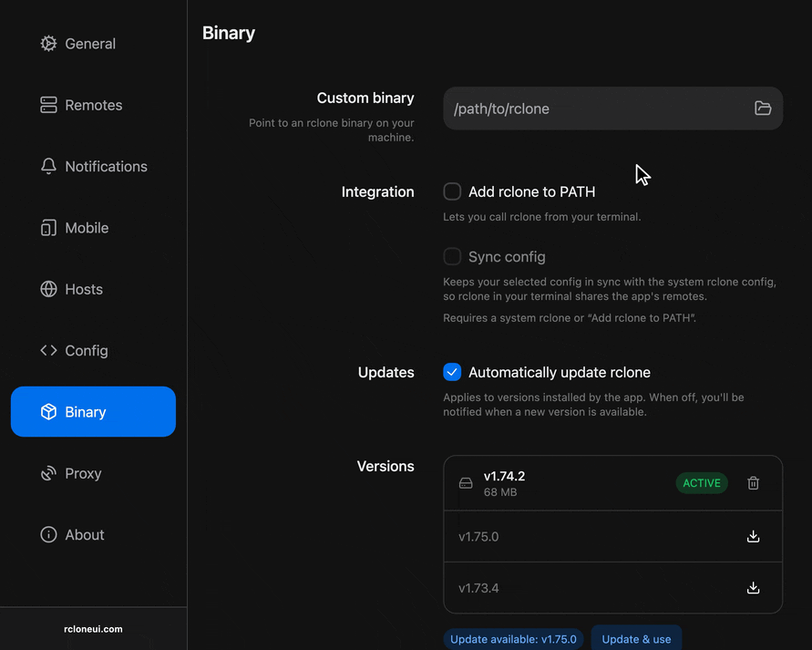Screen dimensions: 812x650
Task: Click the Update & use button
Action: tap(636, 639)
